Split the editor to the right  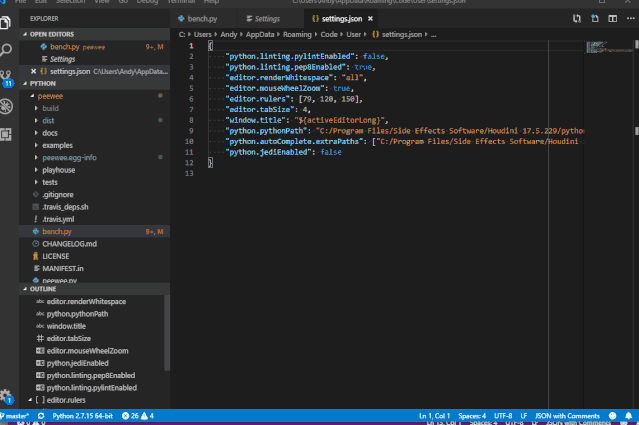tap(613, 19)
